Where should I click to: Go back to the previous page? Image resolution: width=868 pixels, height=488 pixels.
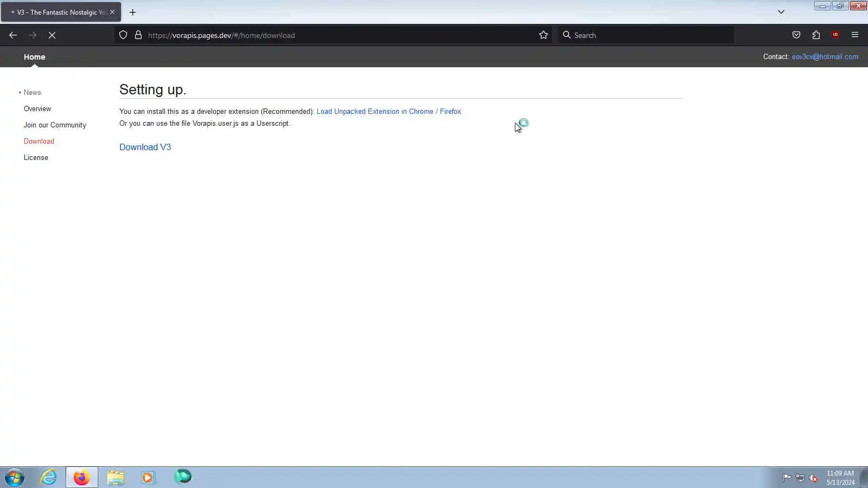click(13, 35)
